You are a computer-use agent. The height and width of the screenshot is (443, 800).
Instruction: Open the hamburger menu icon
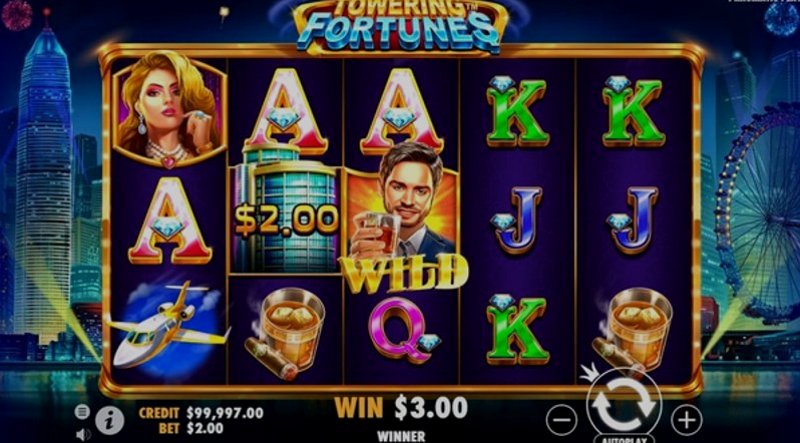[82, 411]
